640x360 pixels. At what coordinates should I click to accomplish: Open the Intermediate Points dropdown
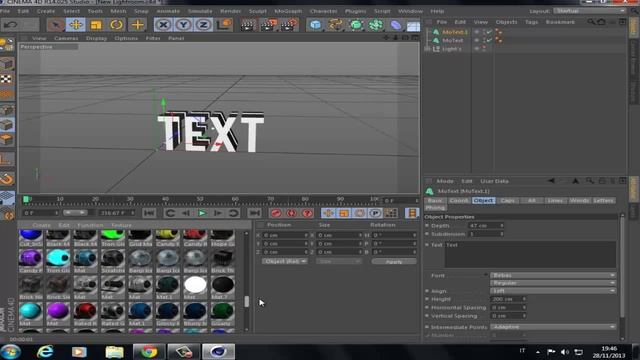click(x=553, y=327)
